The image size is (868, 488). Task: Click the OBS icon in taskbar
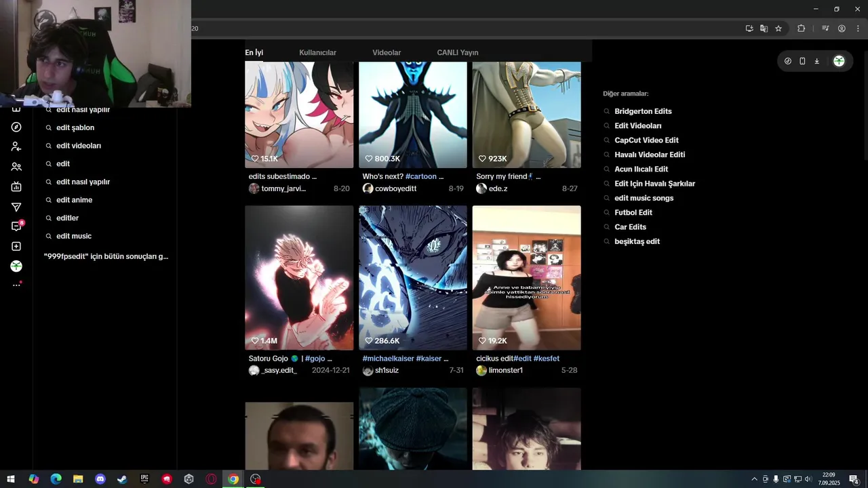click(256, 479)
